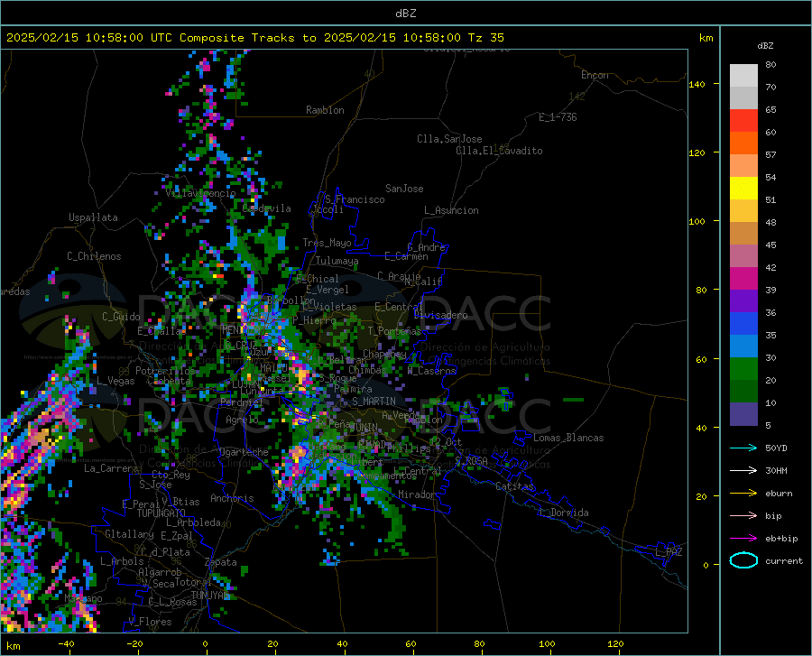Viewport: 812px width, 656px height.
Task: Click the '50YD' legend label
Action: 776,448
